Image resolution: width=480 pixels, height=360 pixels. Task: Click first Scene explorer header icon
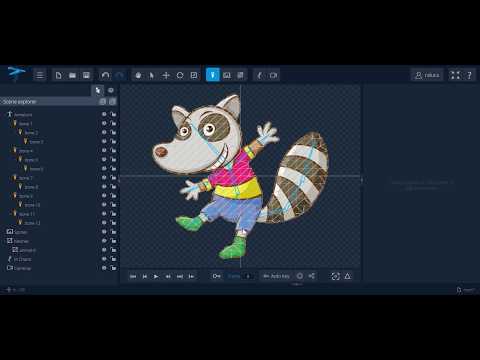pyautogui.click(x=103, y=102)
